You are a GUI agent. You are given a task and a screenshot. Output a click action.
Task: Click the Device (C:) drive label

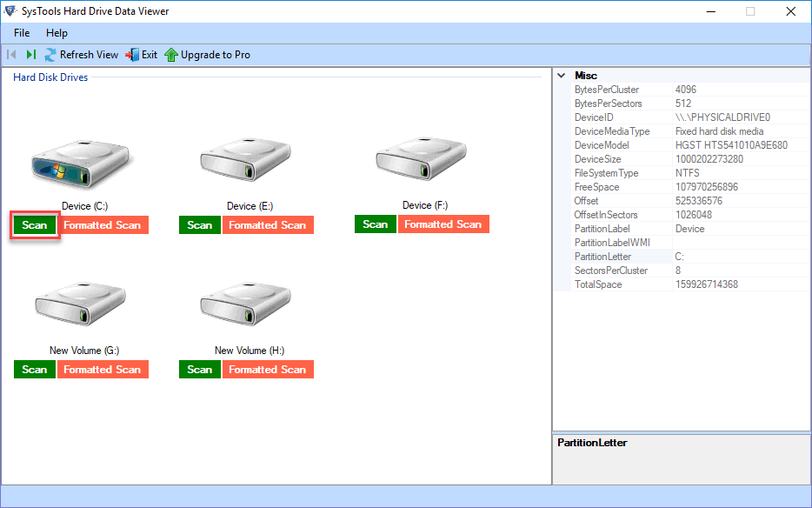[84, 206]
